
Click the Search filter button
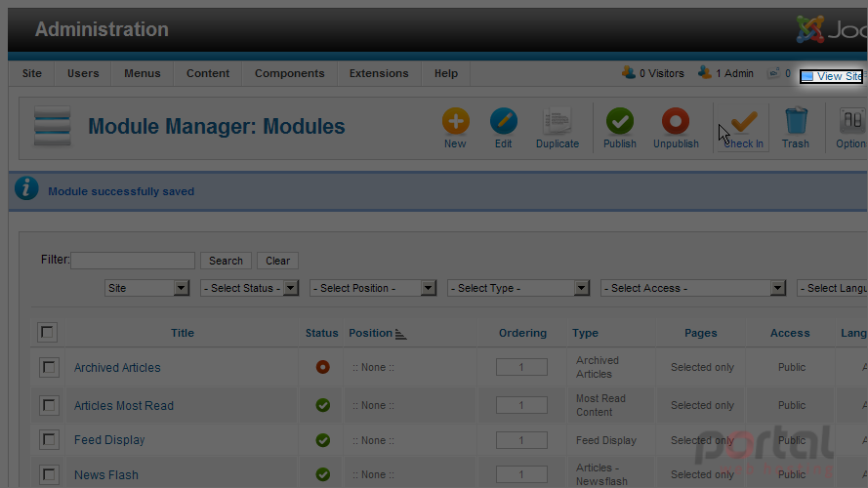pyautogui.click(x=226, y=261)
